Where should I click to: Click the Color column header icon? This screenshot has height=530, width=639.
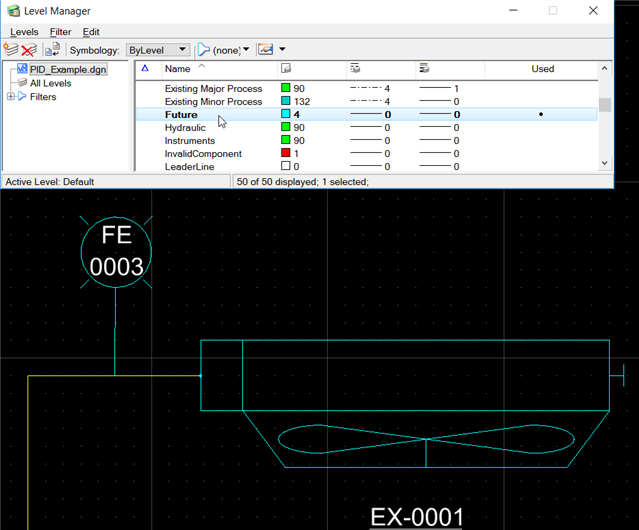tap(286, 69)
